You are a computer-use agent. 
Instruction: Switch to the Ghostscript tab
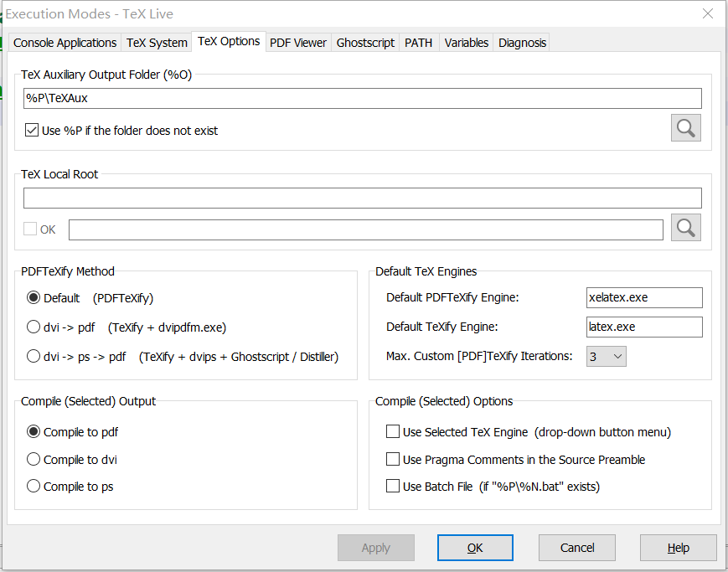[x=365, y=43]
